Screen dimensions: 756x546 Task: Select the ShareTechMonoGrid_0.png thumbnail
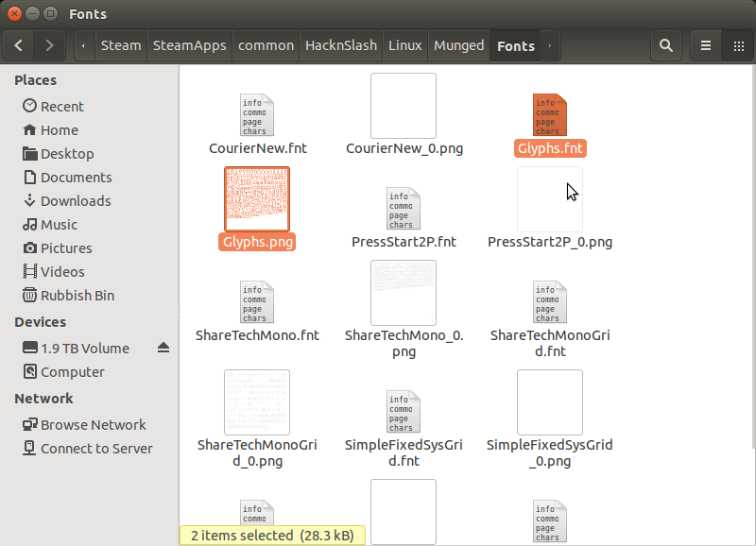click(257, 402)
